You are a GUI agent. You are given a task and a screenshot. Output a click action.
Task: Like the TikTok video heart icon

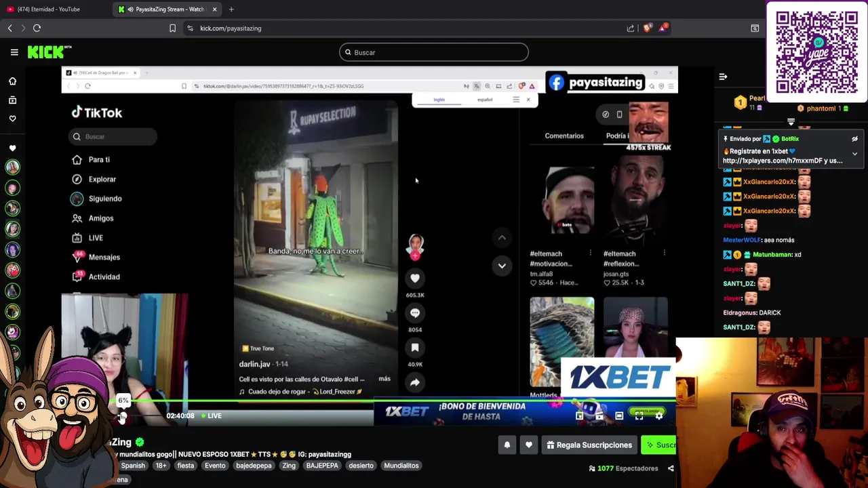415,278
